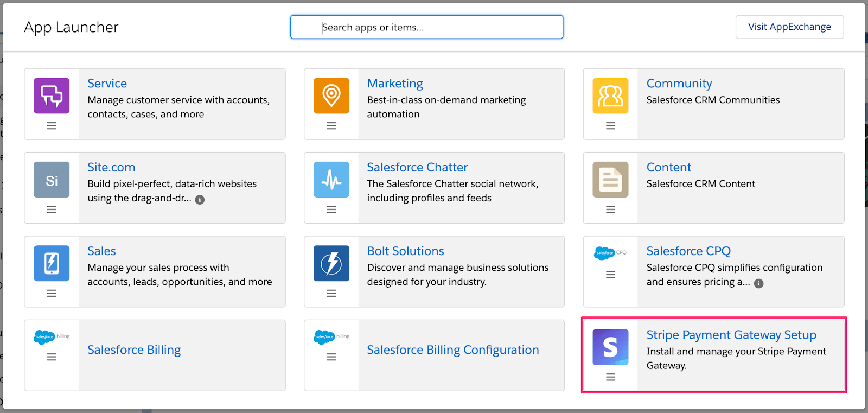Open the Salesforce Chatter link

[x=417, y=167]
